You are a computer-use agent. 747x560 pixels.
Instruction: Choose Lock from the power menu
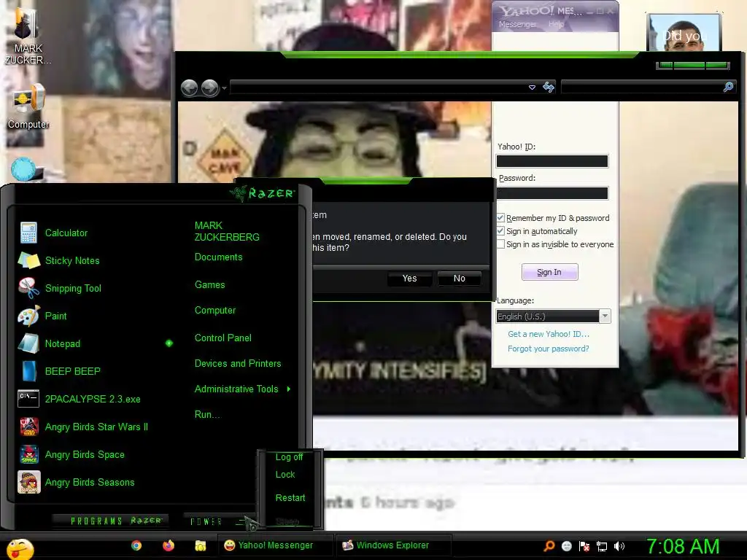(x=285, y=475)
